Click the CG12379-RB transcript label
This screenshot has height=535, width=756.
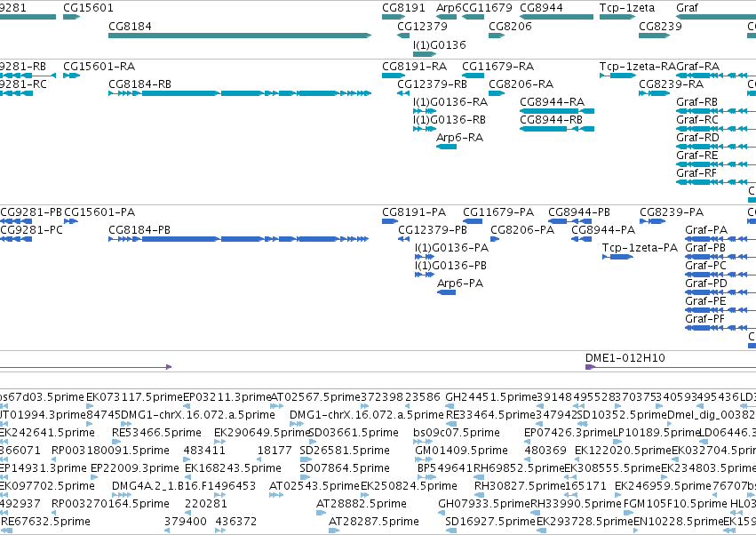433,84
